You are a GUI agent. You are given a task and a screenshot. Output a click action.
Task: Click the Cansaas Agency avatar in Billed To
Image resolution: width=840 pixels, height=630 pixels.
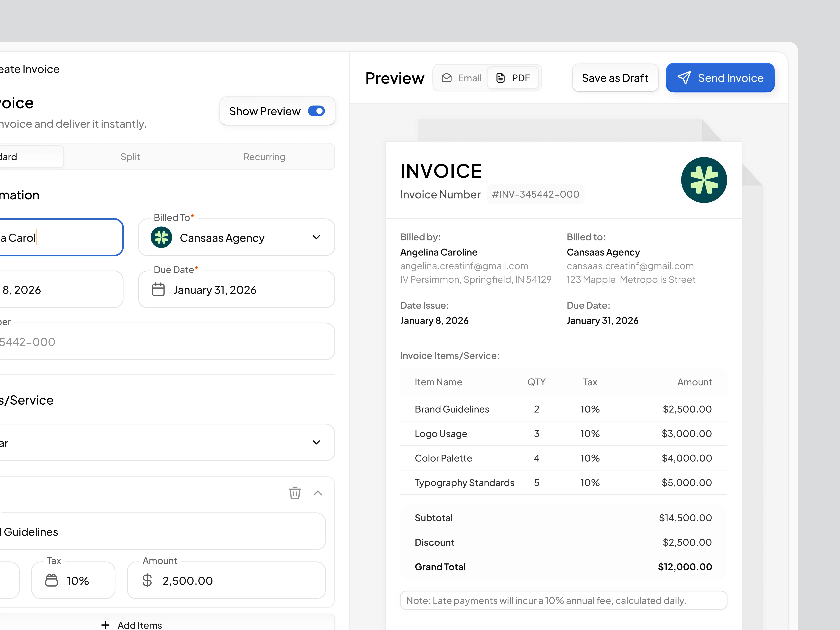(x=161, y=237)
